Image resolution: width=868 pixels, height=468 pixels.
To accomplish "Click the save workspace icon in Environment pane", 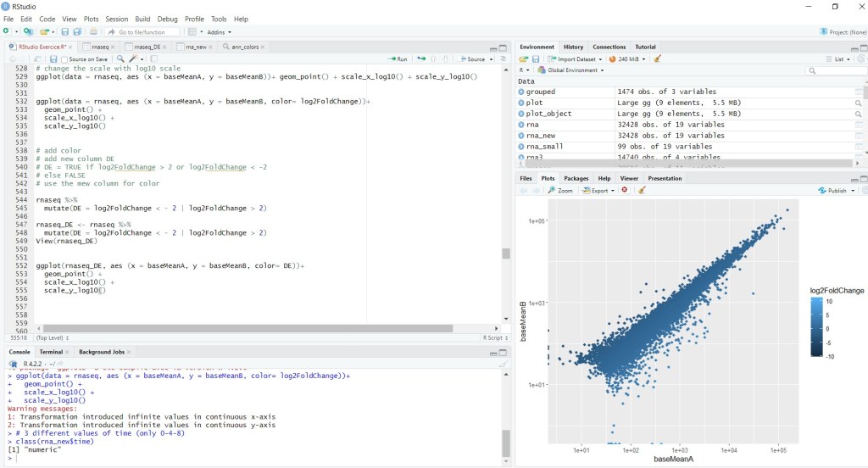I will pos(536,59).
